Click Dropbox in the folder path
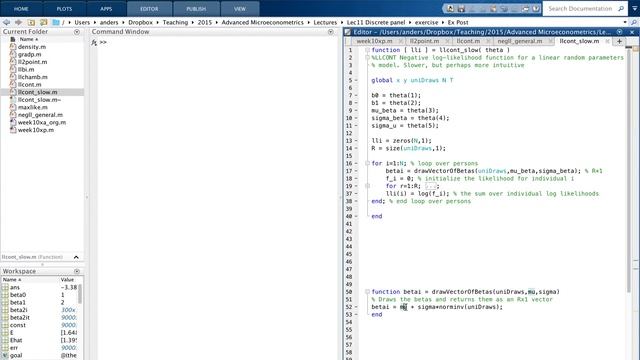This screenshot has width=640, height=360. point(140,22)
